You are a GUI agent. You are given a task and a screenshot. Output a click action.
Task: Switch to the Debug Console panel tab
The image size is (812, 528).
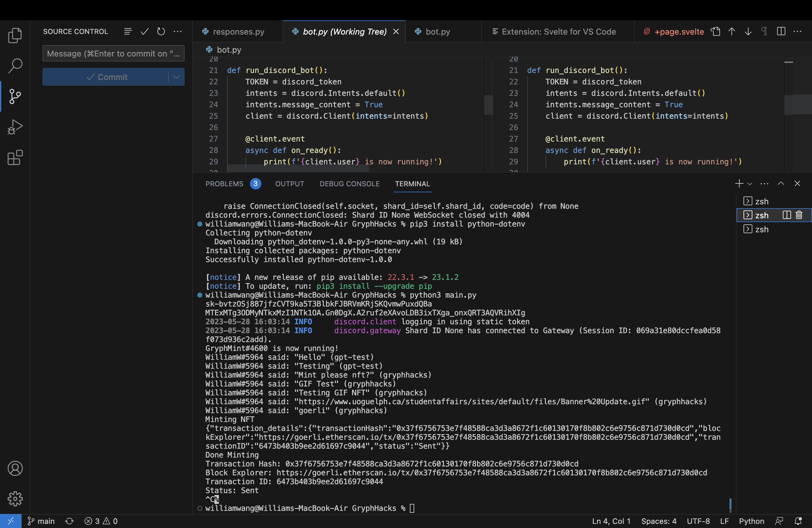(x=349, y=184)
